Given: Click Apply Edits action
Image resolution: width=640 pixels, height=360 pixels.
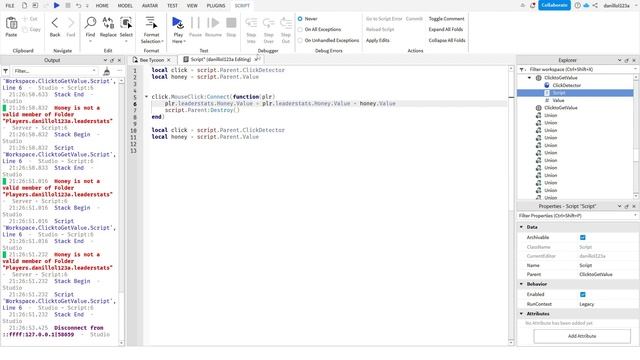Looking at the screenshot, I should [x=378, y=40].
